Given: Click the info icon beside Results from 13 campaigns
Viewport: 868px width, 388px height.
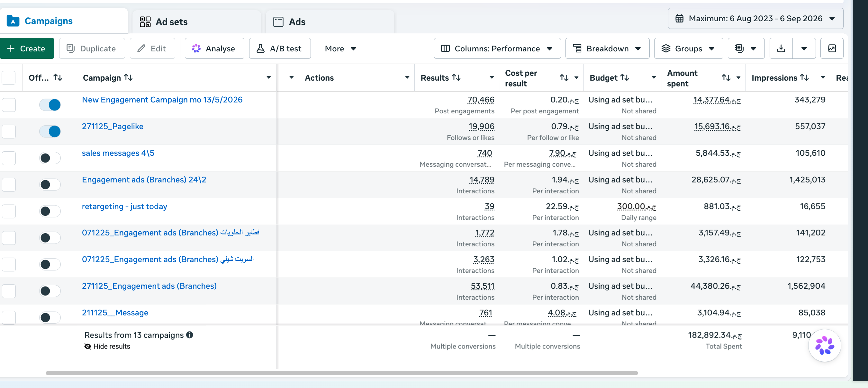Looking at the screenshot, I should click(190, 335).
